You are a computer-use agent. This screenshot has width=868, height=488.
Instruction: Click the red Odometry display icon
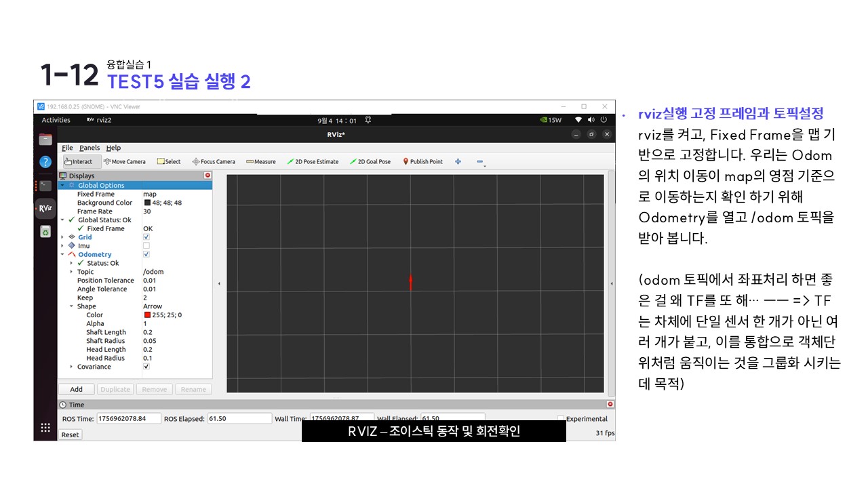[x=72, y=255]
